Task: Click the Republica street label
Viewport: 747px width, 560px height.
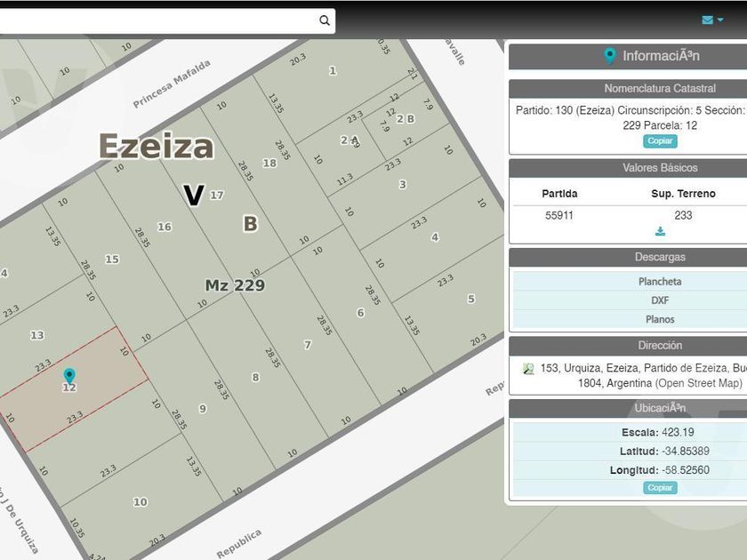Action: point(238,543)
